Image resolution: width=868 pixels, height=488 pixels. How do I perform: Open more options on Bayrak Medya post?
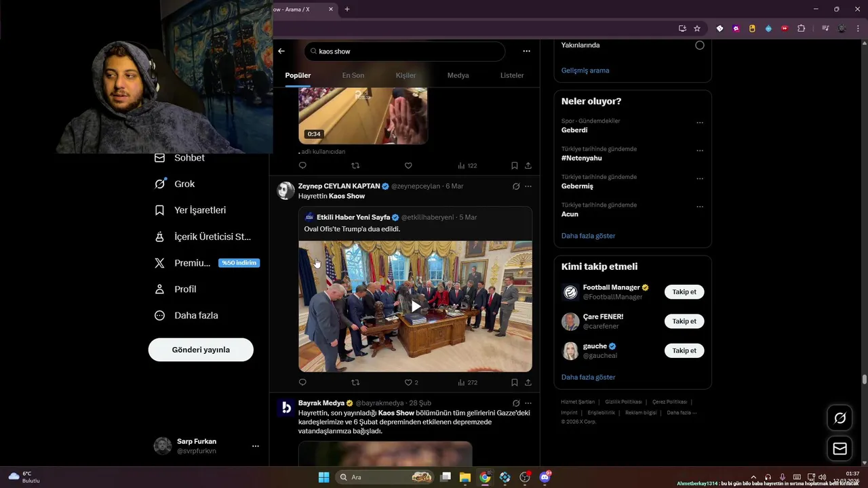pos(528,403)
